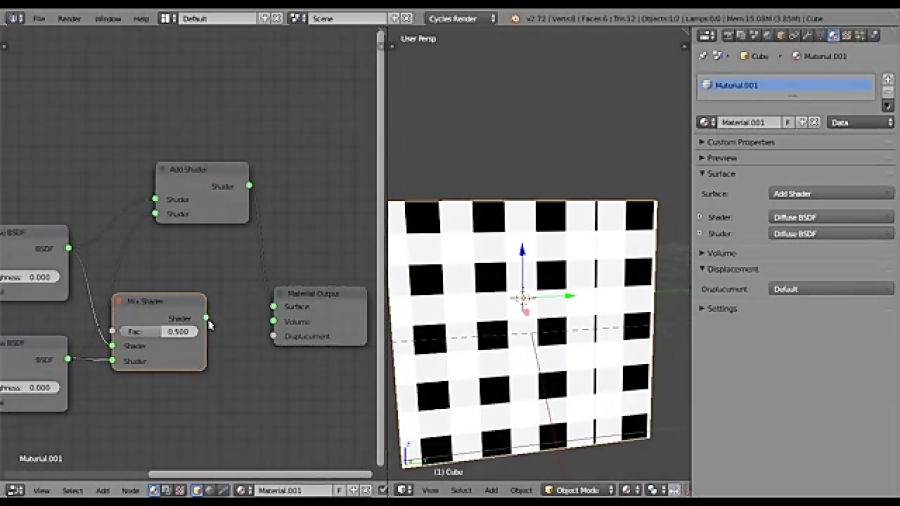Toggle fake user F in properties panel
Screen dimensions: 900x506
788,122
